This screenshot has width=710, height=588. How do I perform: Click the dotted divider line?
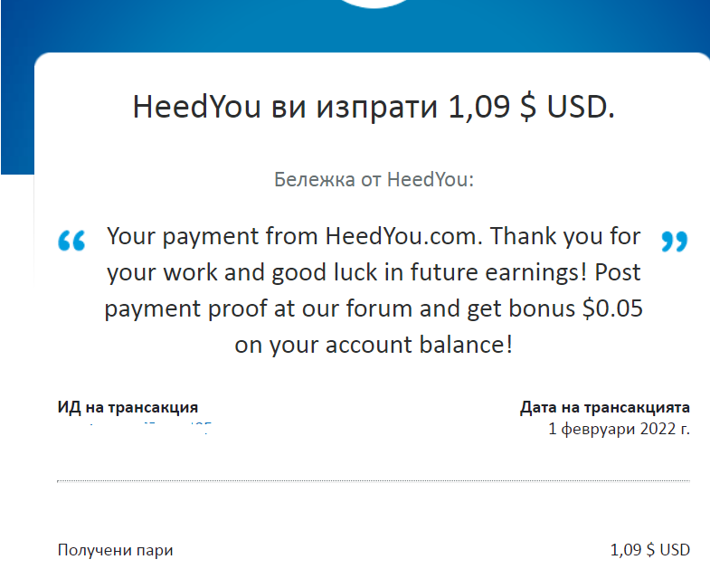(x=374, y=481)
